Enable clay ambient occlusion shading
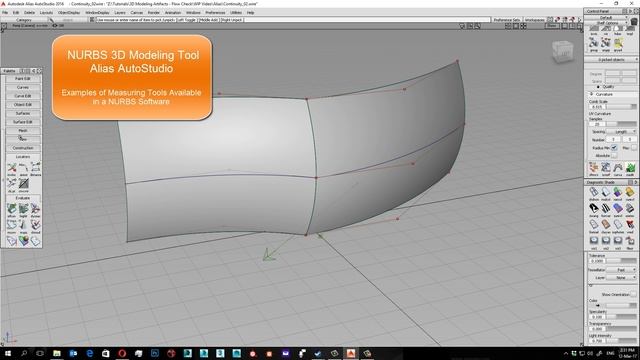The image size is (640, 360). [606, 226]
